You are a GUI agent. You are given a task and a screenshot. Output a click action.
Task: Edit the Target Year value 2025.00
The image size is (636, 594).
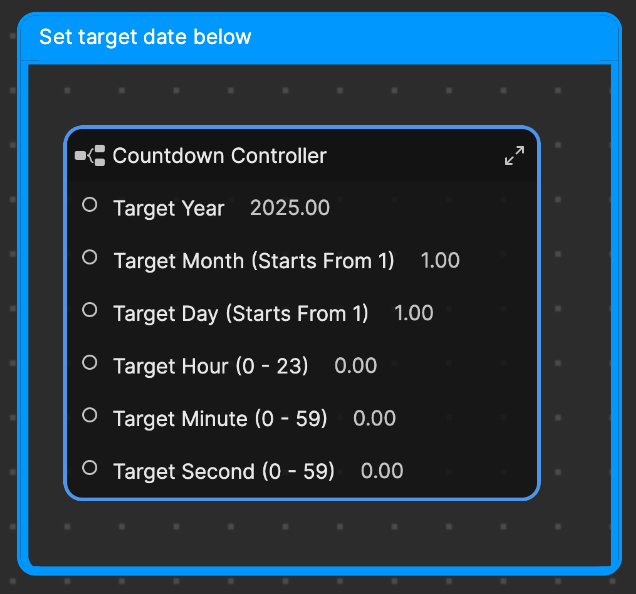point(290,208)
